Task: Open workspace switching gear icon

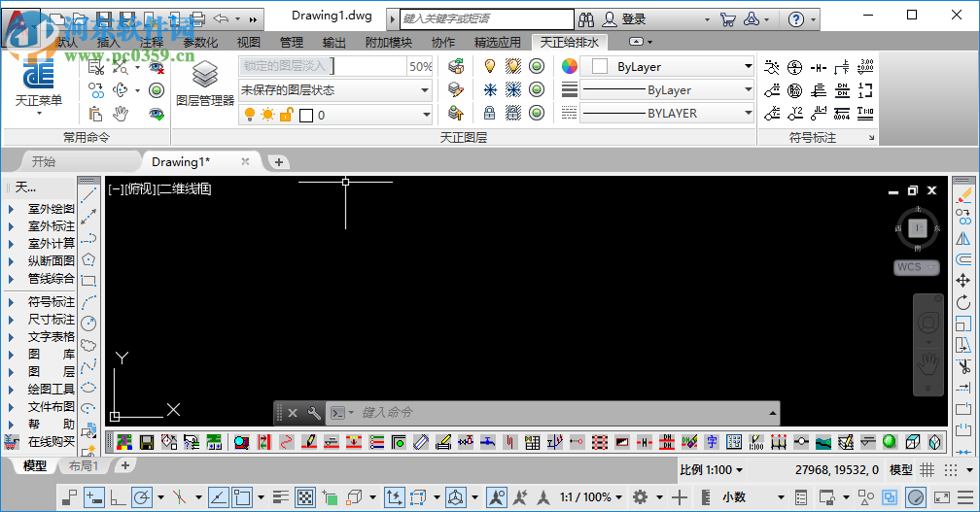Action: (x=640, y=497)
